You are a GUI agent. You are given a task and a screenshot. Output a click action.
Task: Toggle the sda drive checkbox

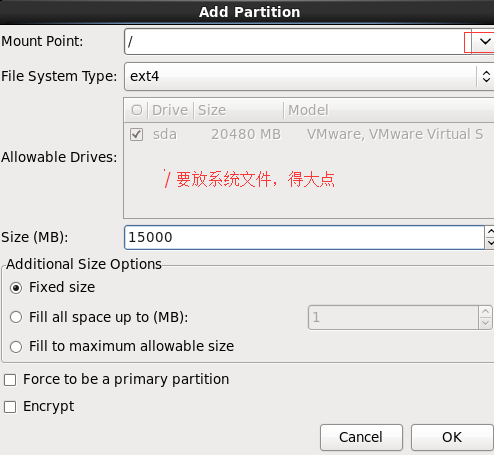pyautogui.click(x=137, y=135)
